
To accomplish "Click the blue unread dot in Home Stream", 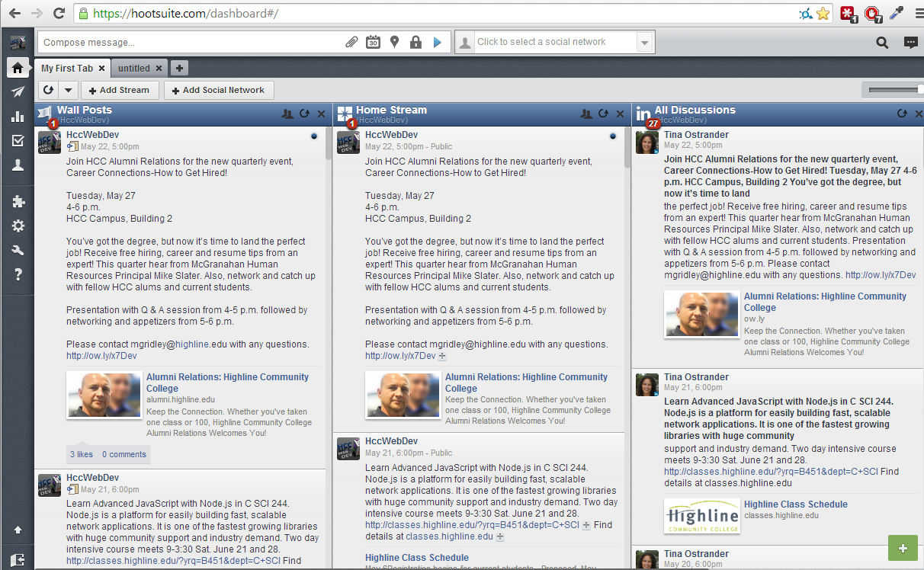I will click(x=613, y=136).
